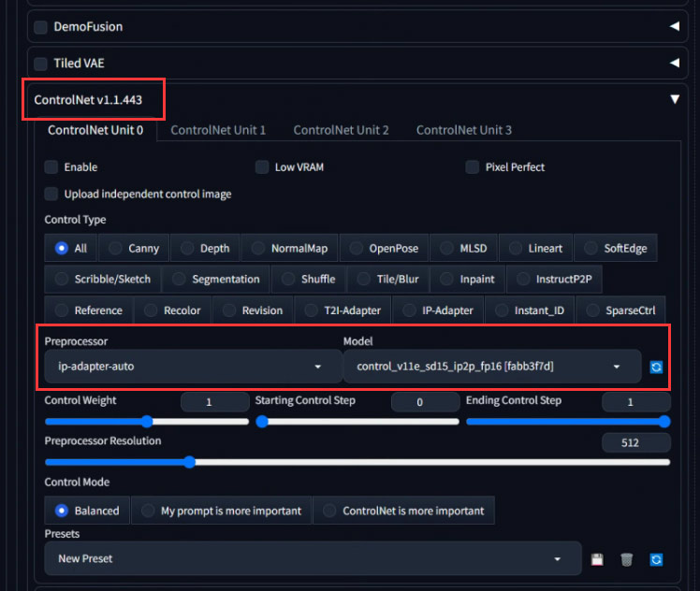Click the Starting Control Step value field
This screenshot has width=700, height=591.
[425, 402]
